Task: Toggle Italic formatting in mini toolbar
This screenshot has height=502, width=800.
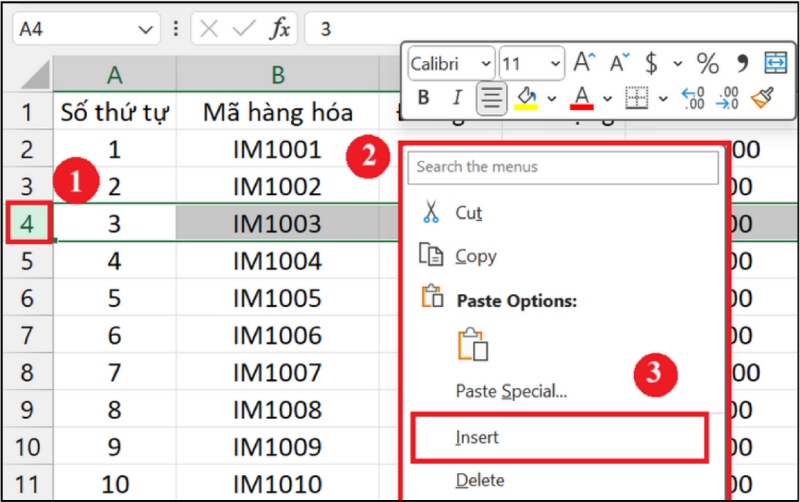Action: [x=457, y=97]
